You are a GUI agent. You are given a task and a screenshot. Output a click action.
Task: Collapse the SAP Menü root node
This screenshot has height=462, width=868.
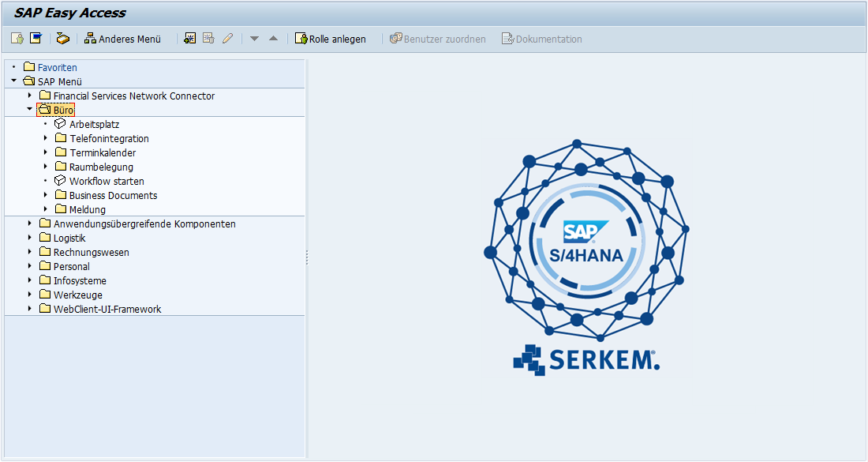pos(13,81)
